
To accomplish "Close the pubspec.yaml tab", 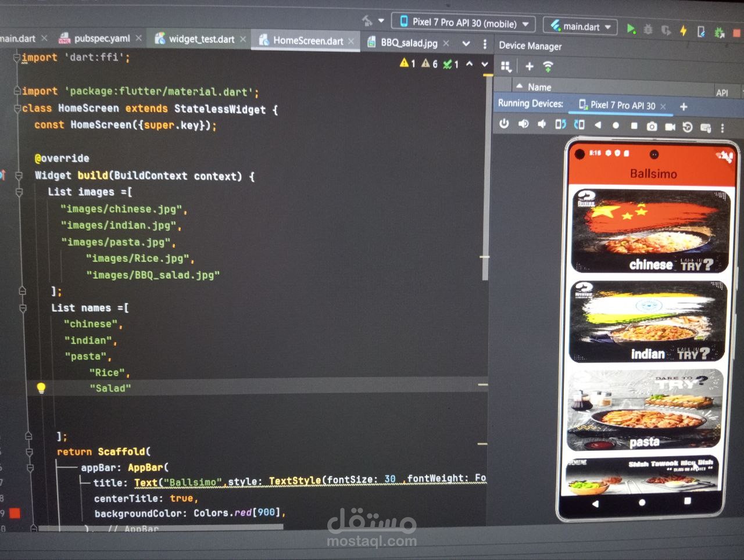I will click(138, 38).
